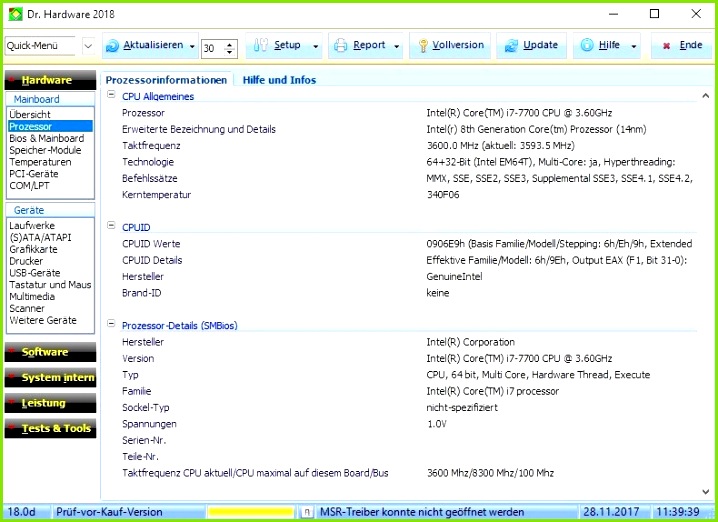Click the Setup tools icon
The image size is (718, 522).
[259, 46]
